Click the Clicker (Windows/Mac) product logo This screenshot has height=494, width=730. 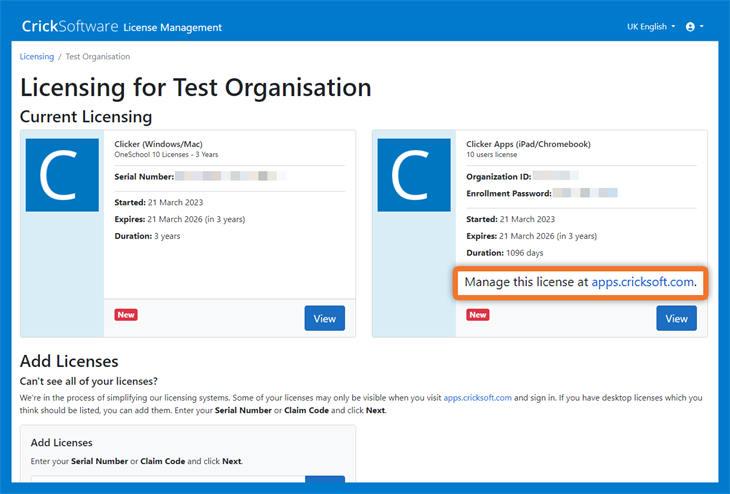(62, 175)
